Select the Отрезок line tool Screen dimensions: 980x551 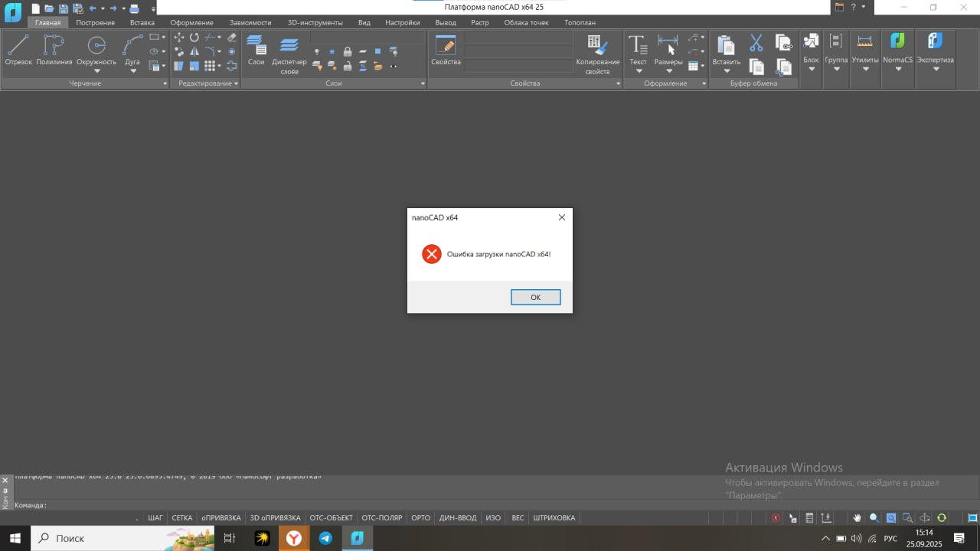(18, 50)
